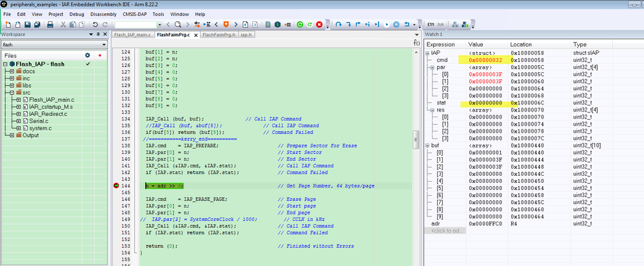
Task: Open the Reset button dropdown arrow
Action: pos(414,24)
